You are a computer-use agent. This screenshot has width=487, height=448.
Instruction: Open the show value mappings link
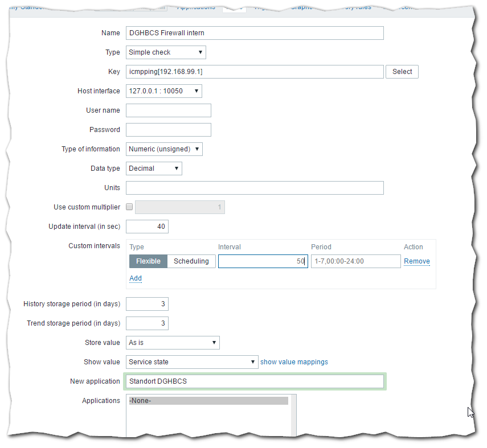coord(294,362)
